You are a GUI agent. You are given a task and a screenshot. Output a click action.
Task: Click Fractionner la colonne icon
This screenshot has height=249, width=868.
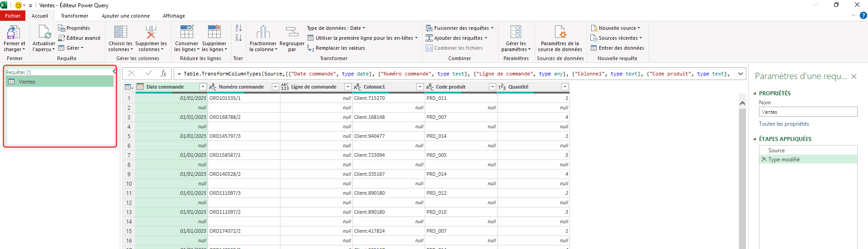tap(263, 32)
